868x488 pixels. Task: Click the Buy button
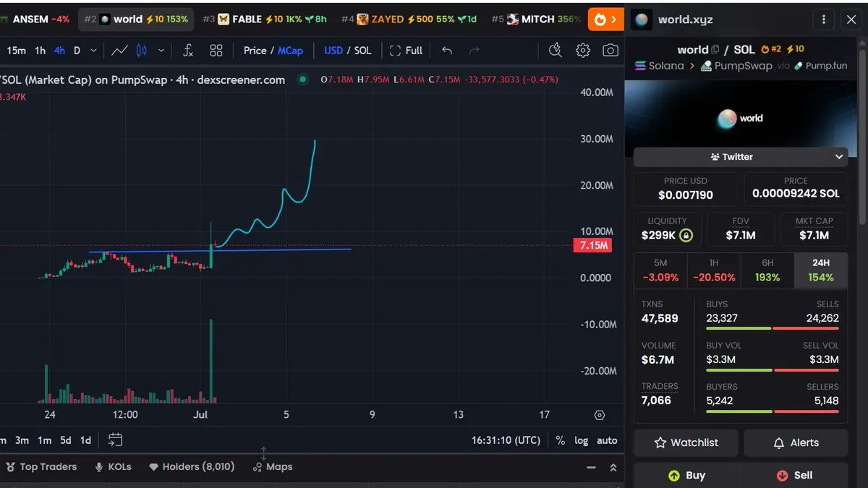click(x=686, y=475)
